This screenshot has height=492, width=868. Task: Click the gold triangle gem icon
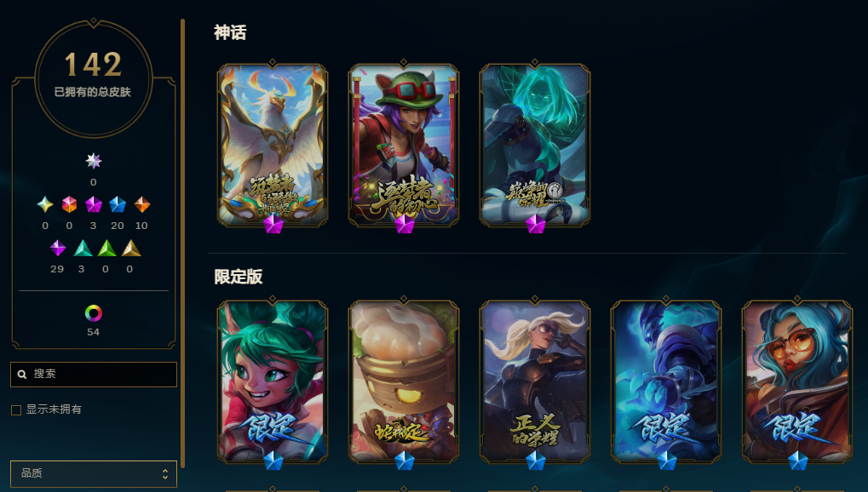click(x=131, y=248)
